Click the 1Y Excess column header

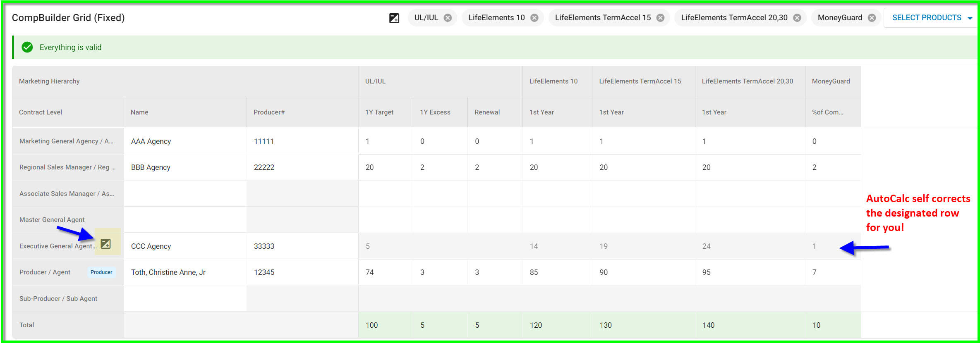[x=440, y=112]
